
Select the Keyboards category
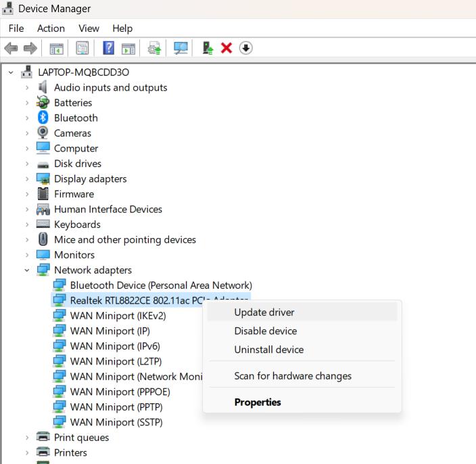(x=77, y=225)
